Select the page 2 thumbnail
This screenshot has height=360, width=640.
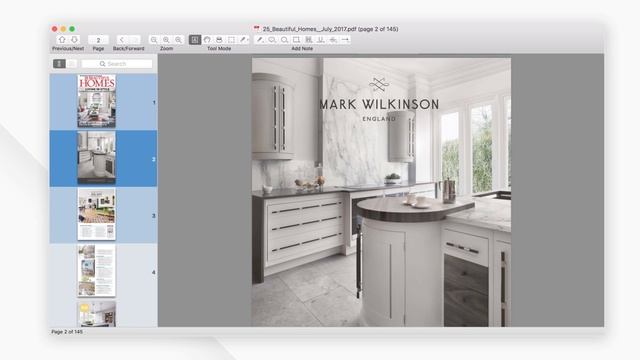(x=97, y=158)
